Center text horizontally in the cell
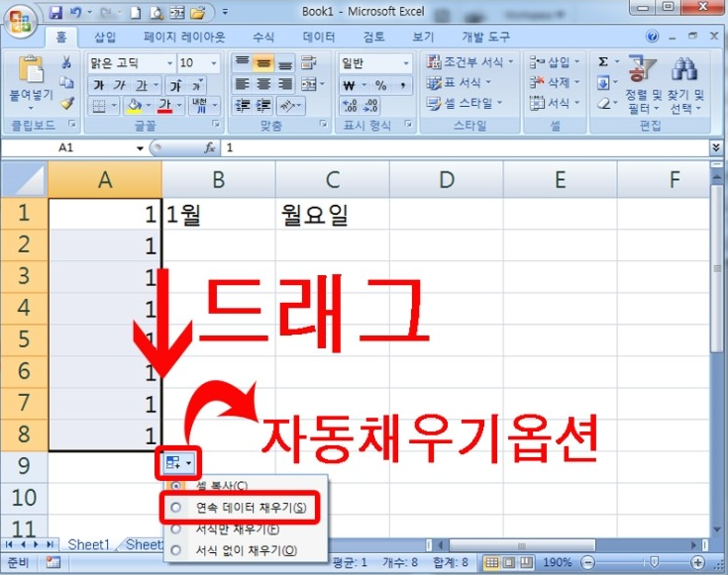728x575 pixels. (x=263, y=84)
